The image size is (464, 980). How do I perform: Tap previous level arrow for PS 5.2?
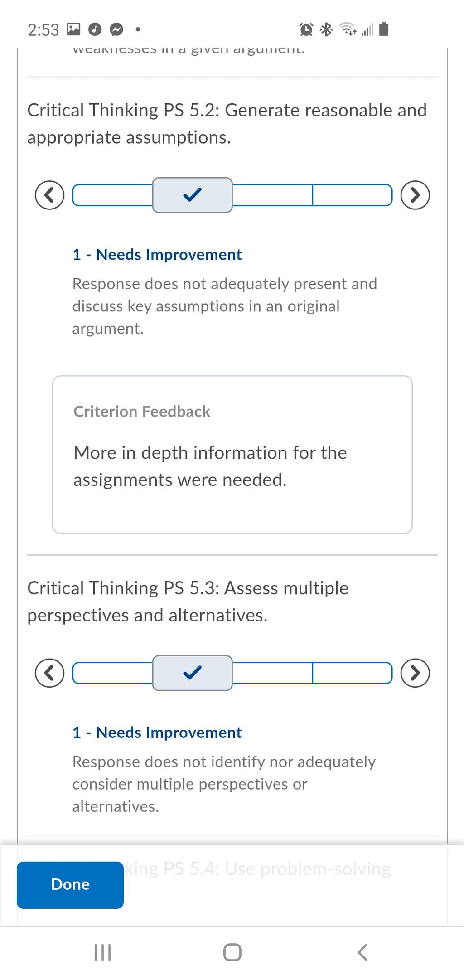coord(49,195)
